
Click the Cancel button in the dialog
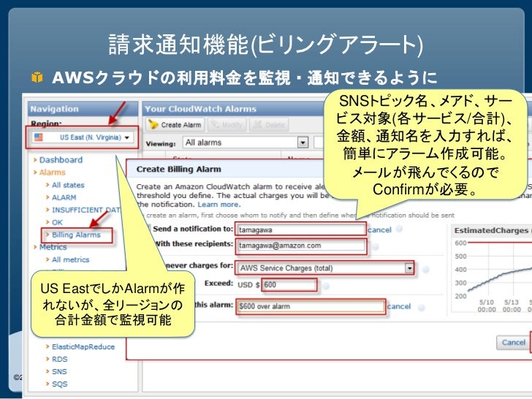point(513,342)
